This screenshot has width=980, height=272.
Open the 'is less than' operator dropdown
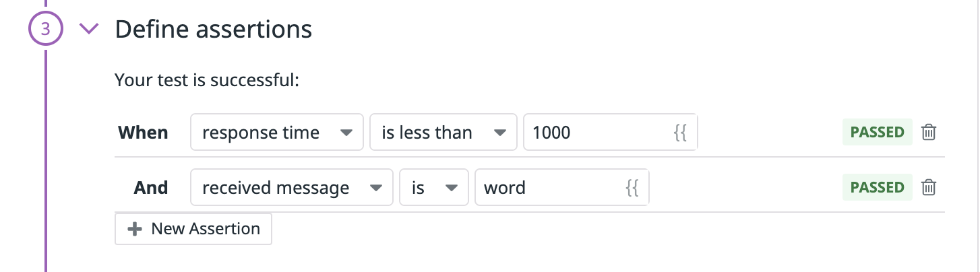click(443, 133)
